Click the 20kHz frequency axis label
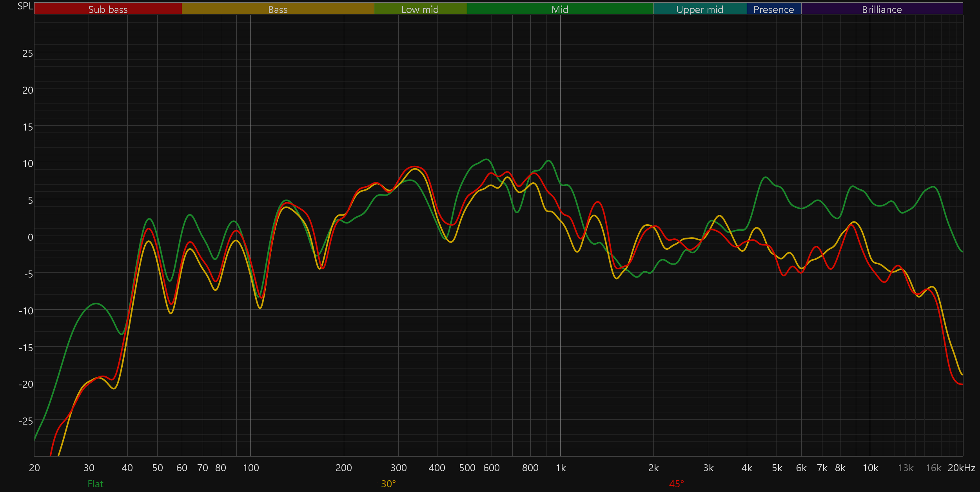Screen dimensions: 980x492 [x=961, y=468]
